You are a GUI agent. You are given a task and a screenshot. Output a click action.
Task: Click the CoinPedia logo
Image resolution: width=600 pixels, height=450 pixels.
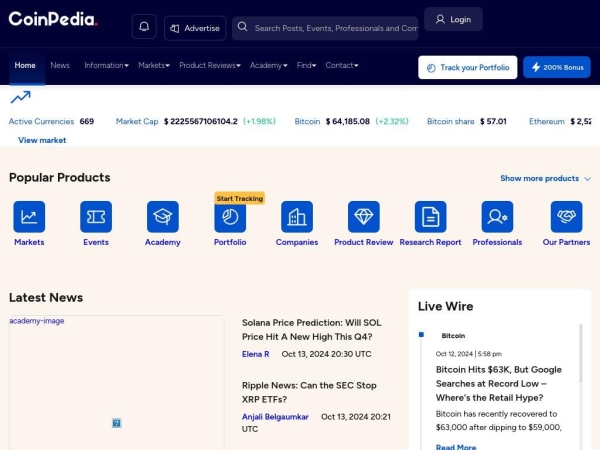pyautogui.click(x=53, y=19)
